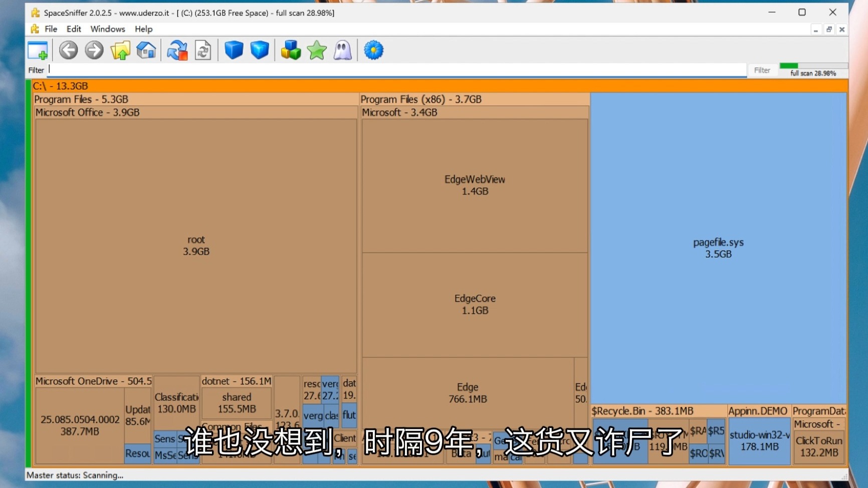The width and height of the screenshot is (868, 488).
Task: Click the Less Detail blue cube icon
Action: pyautogui.click(x=234, y=51)
